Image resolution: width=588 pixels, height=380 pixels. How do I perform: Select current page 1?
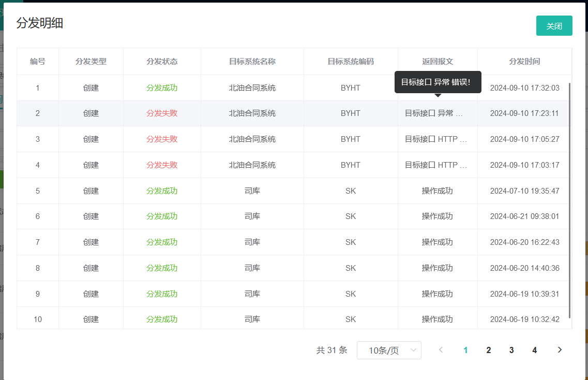click(465, 350)
